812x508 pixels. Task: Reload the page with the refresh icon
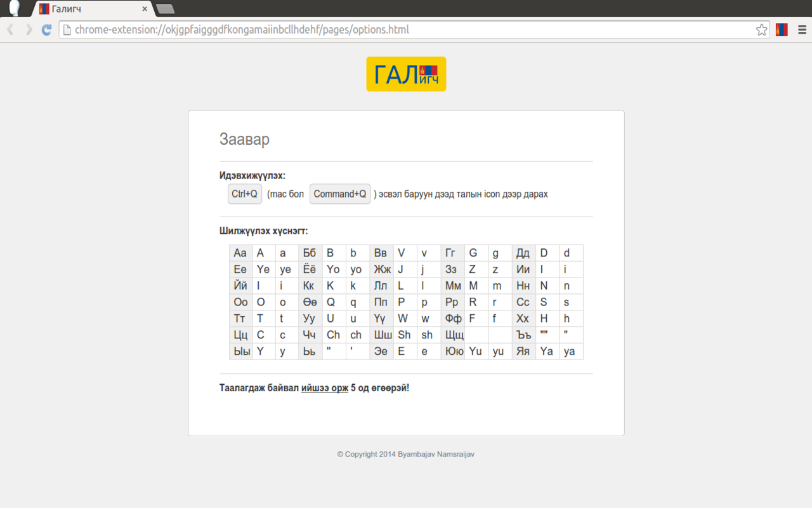[46, 30]
